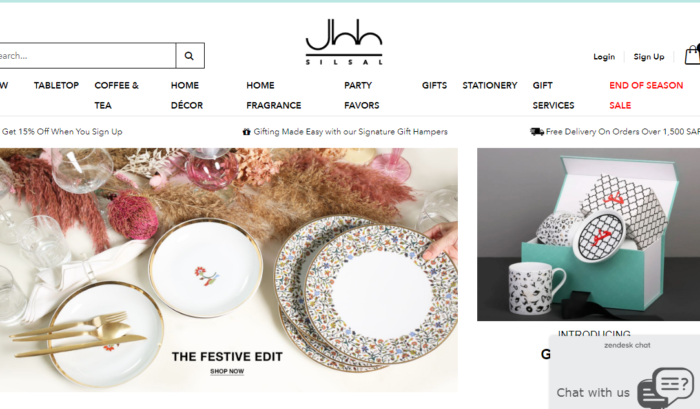
Task: Click the Silsal logo
Action: 344,42
